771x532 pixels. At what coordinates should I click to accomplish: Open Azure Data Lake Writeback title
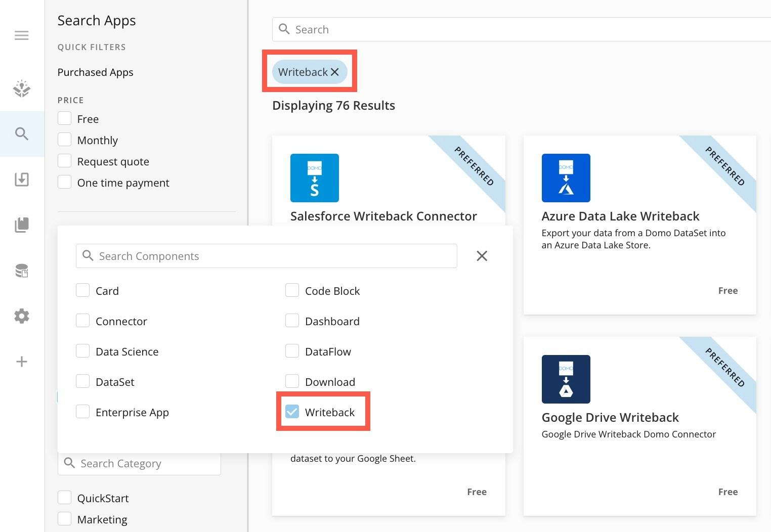pos(620,216)
